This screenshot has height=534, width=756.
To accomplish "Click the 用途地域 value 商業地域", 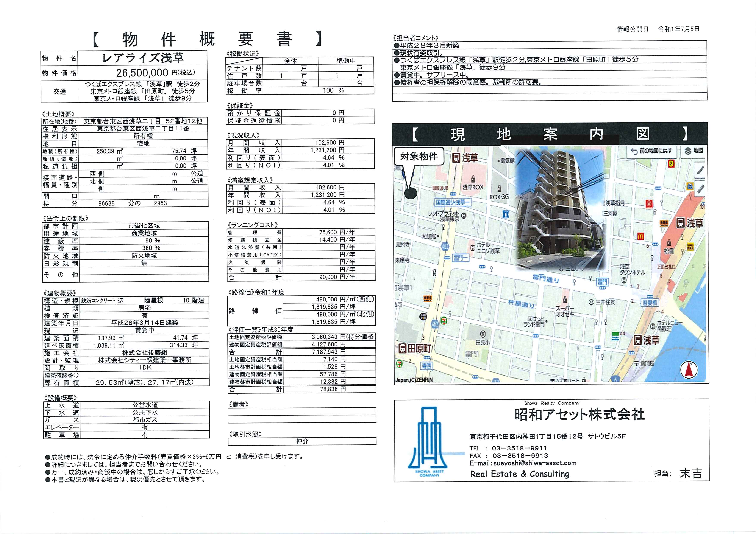I will (x=144, y=233).
